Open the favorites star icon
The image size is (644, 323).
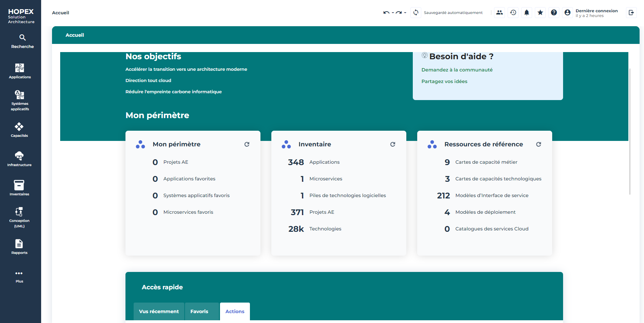click(x=540, y=13)
